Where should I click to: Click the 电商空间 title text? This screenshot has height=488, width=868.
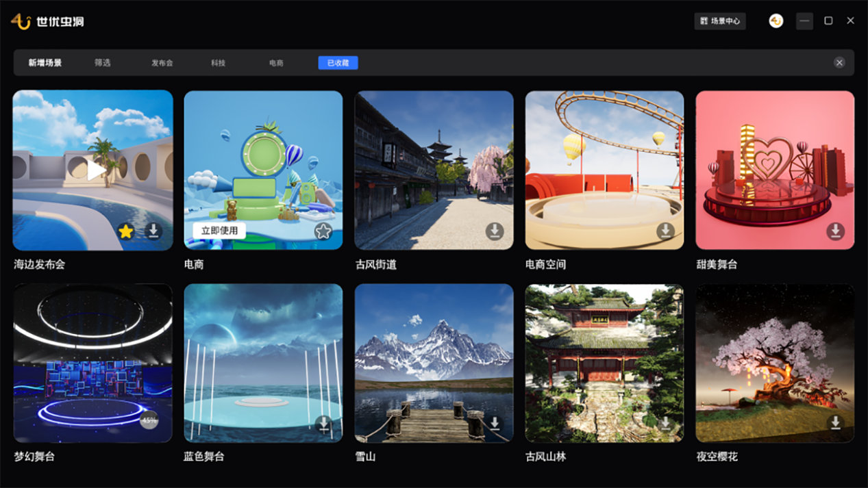point(546,264)
